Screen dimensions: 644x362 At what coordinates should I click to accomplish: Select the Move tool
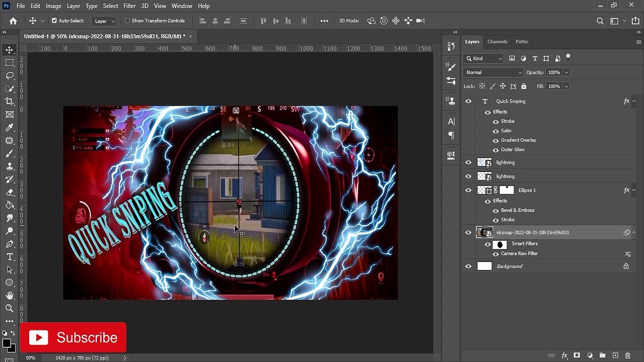[10, 50]
